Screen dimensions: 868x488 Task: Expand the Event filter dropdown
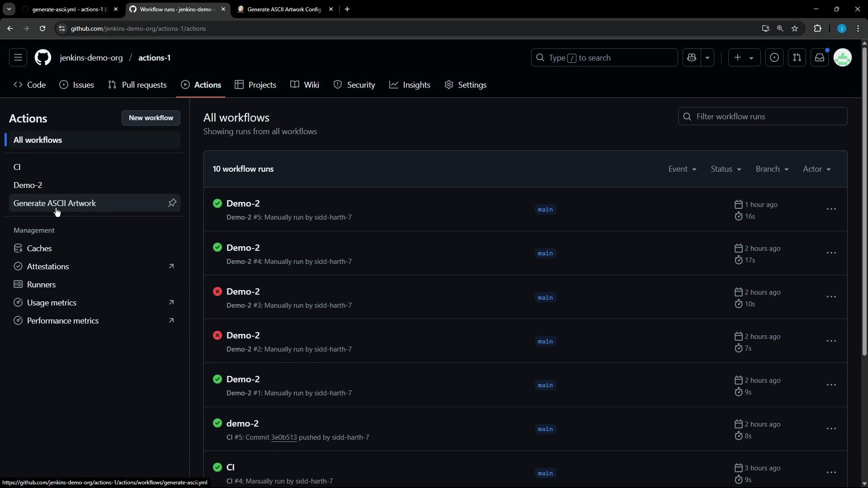(x=682, y=169)
